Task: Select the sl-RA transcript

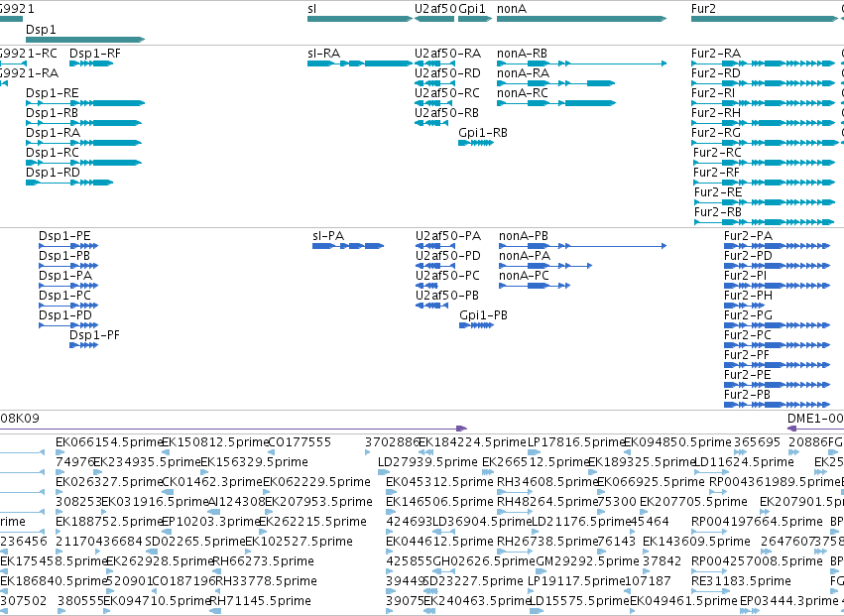Action: point(360,63)
